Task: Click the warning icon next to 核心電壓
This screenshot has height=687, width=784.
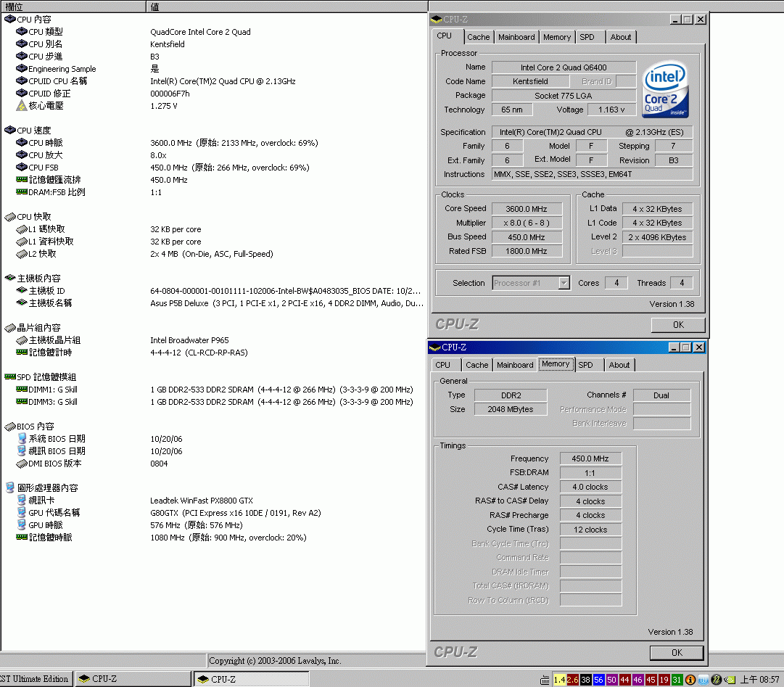Action: (x=22, y=105)
